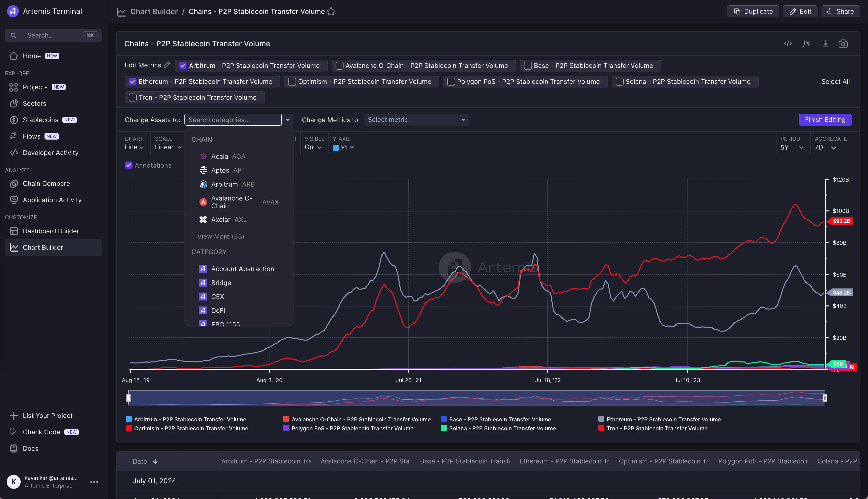
Task: Open the Flows arrows icon
Action: (14, 136)
